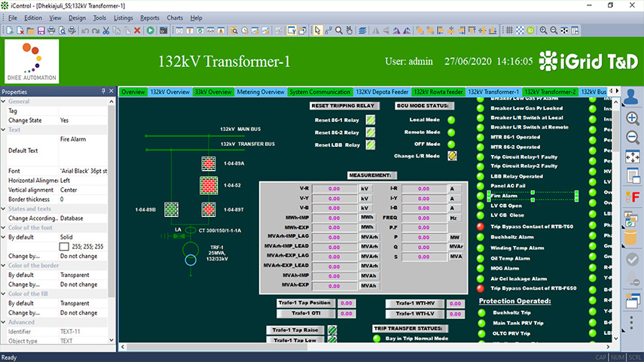Open print preview toolbar icon
This screenshot has height=362, width=644.
(62, 30)
